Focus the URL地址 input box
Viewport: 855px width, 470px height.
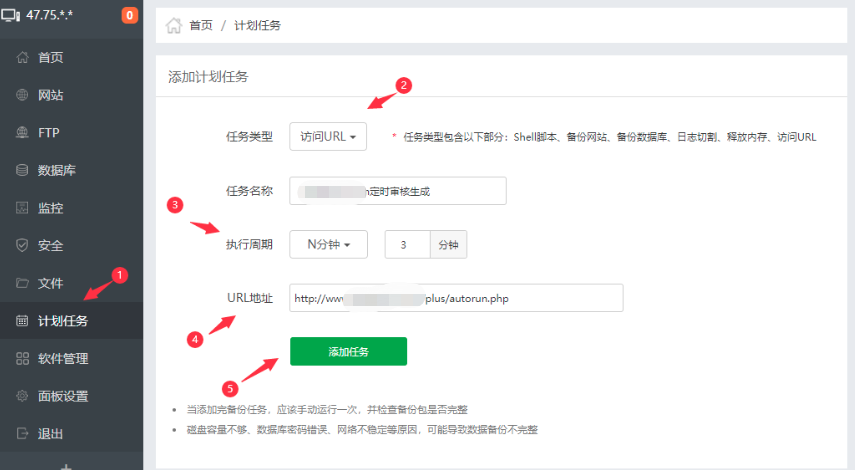tap(456, 298)
